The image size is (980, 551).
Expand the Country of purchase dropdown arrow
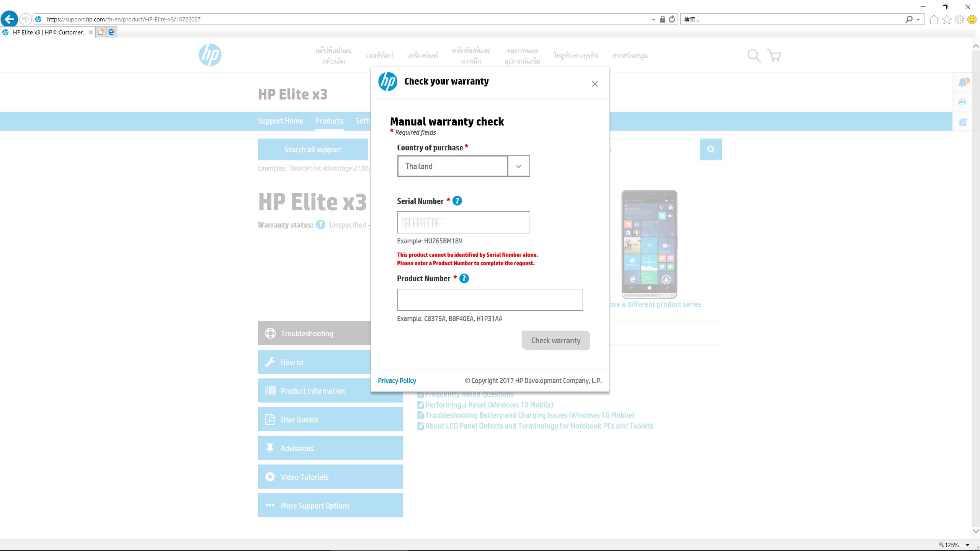pos(519,166)
